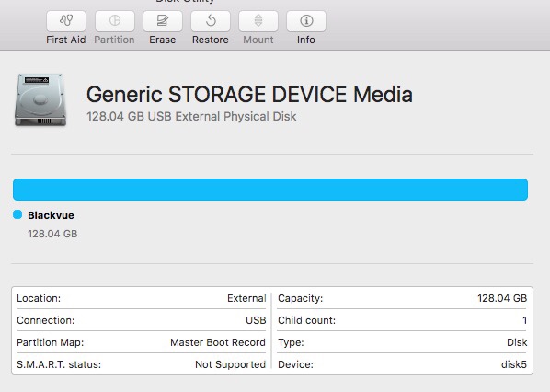Click the blue Blackvue legend square
The image size is (550, 392).
click(17, 214)
